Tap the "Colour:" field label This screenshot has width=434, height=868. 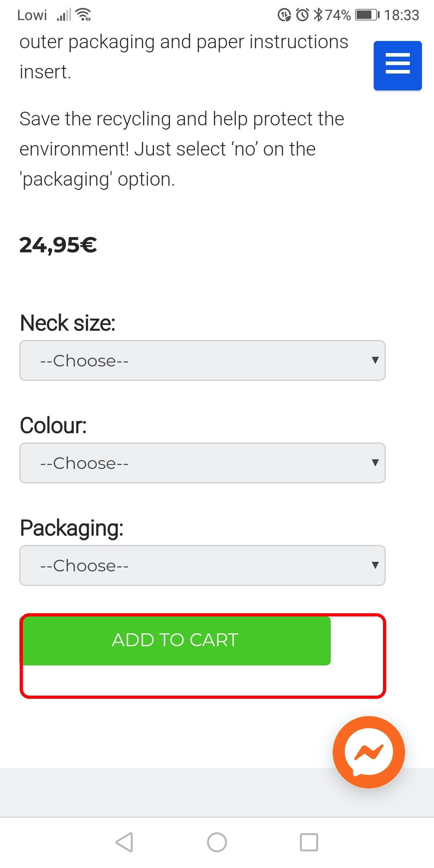(53, 425)
